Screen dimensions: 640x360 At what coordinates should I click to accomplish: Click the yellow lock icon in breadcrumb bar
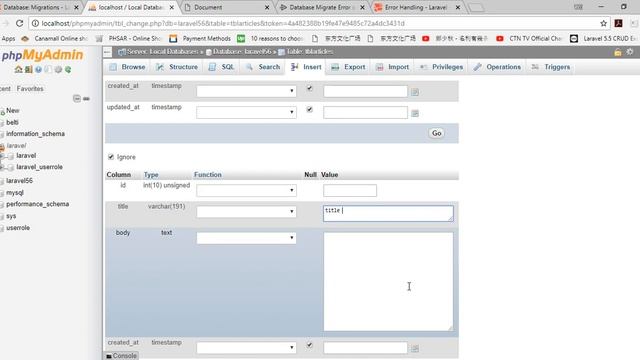tap(618, 52)
